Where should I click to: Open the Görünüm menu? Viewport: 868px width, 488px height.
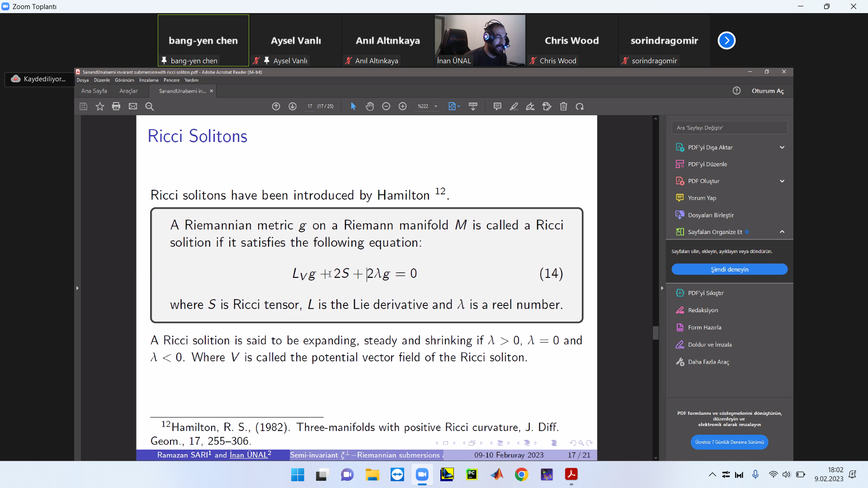point(124,80)
